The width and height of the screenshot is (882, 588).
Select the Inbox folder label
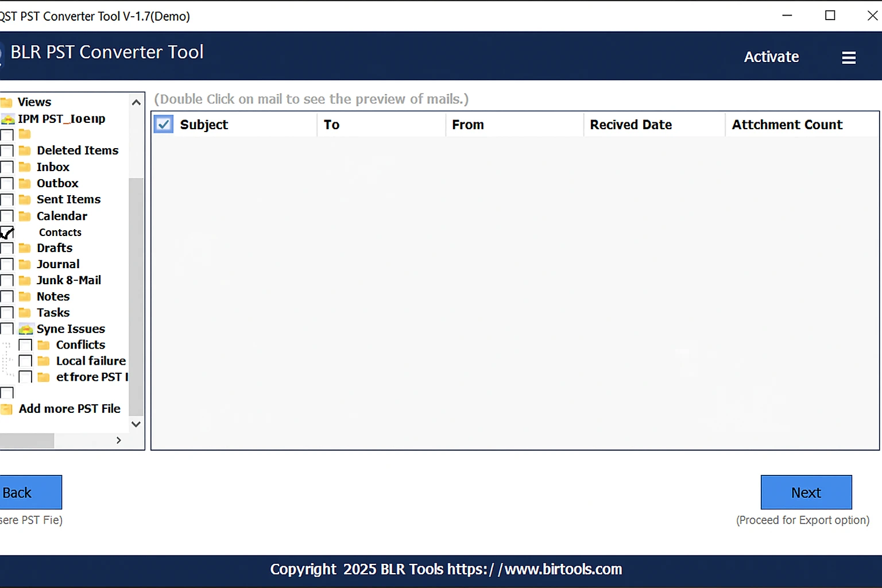coord(53,167)
